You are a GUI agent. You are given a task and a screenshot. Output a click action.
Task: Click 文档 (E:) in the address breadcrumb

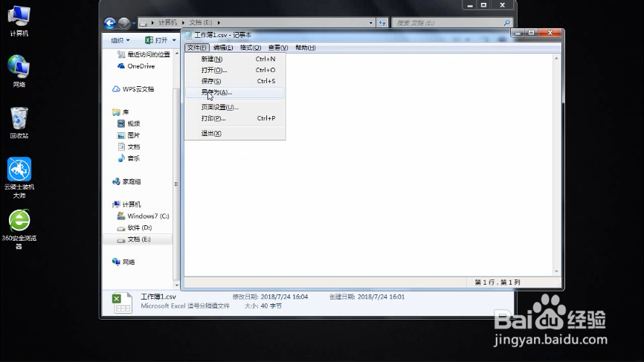point(201,22)
